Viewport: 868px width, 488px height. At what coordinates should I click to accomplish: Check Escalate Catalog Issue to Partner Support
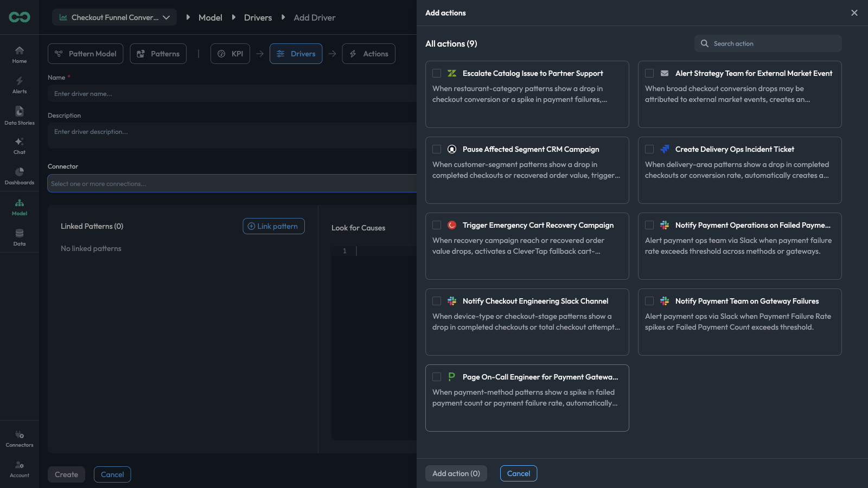pyautogui.click(x=437, y=73)
